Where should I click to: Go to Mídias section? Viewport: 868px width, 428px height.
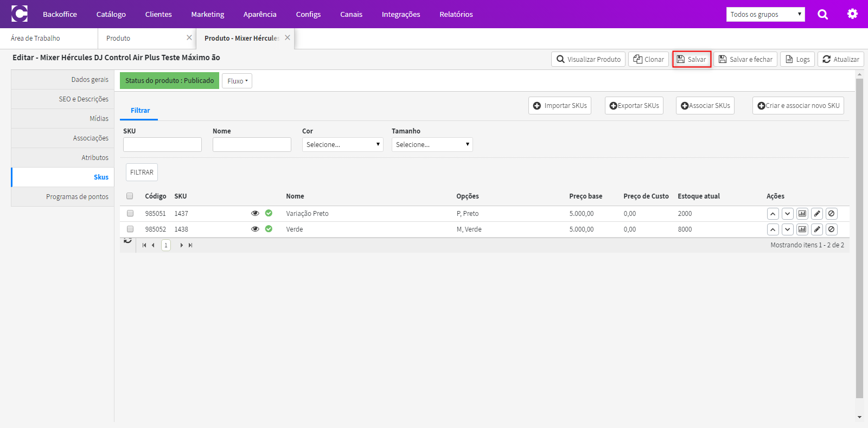tap(62, 119)
